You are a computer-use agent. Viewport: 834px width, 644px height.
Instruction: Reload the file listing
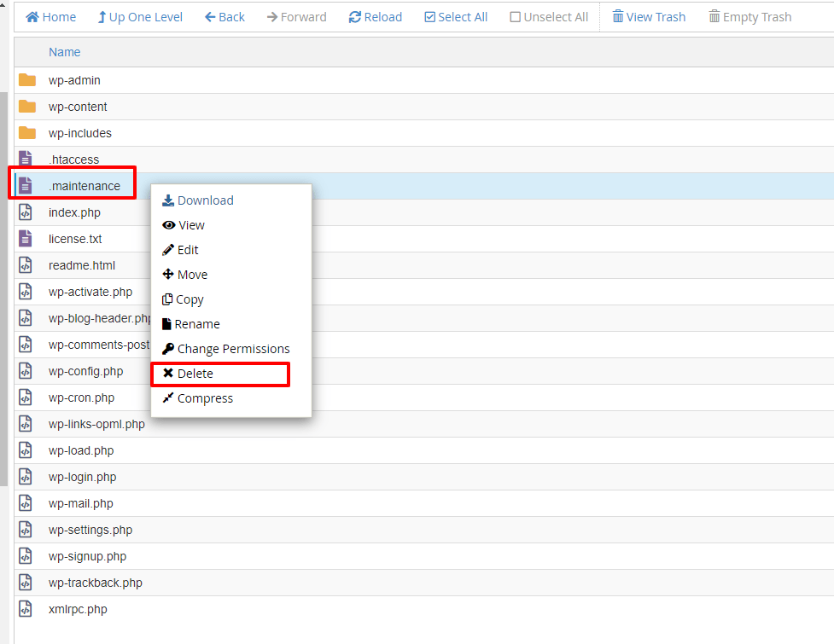(x=375, y=17)
